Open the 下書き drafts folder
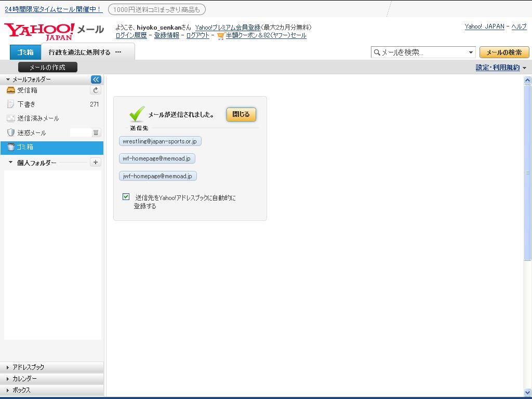The height and width of the screenshot is (399, 532). click(x=26, y=104)
